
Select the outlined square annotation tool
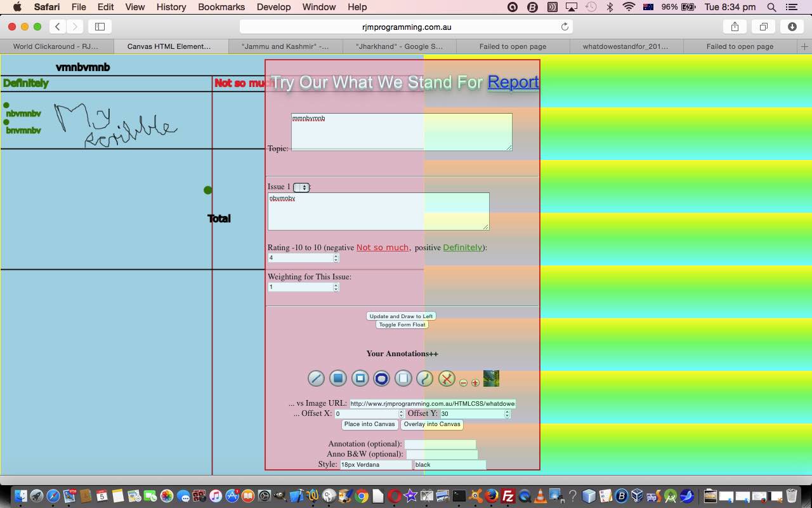pyautogui.click(x=360, y=378)
